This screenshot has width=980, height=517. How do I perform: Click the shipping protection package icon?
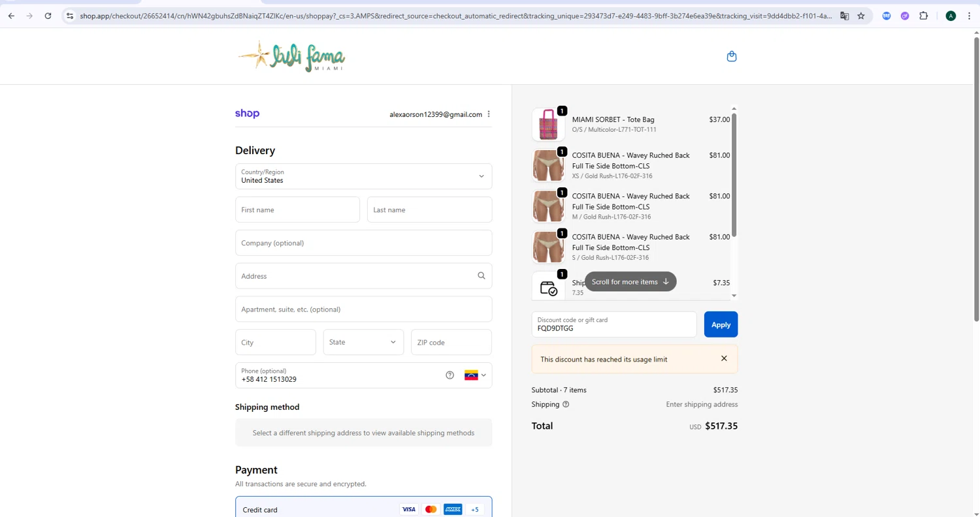coord(548,287)
